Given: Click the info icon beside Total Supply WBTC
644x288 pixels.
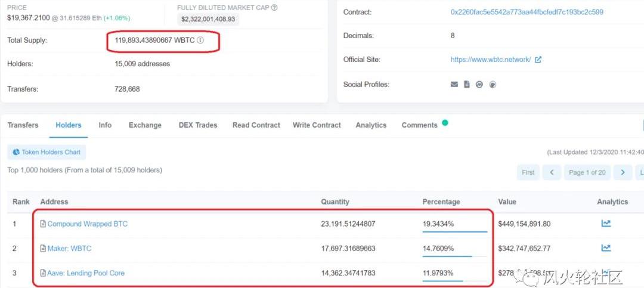Looking at the screenshot, I should pos(200,41).
